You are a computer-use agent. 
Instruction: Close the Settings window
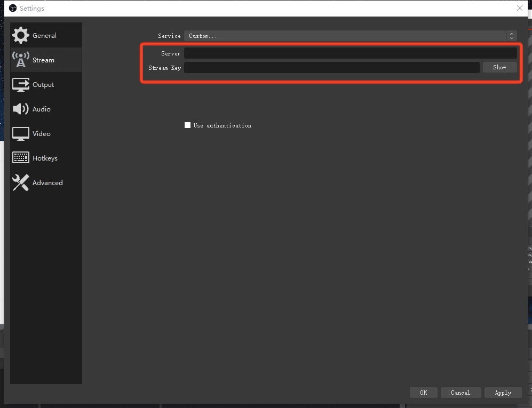(x=520, y=8)
